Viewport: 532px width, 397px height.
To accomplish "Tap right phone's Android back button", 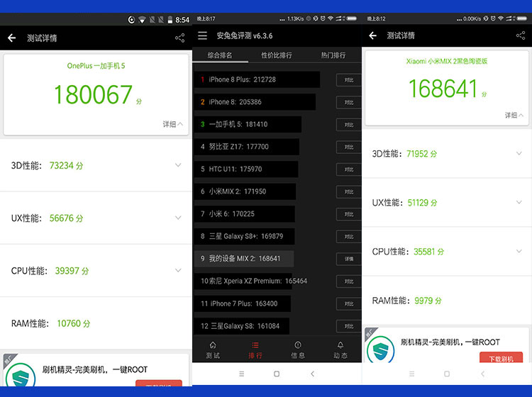I will (x=483, y=374).
